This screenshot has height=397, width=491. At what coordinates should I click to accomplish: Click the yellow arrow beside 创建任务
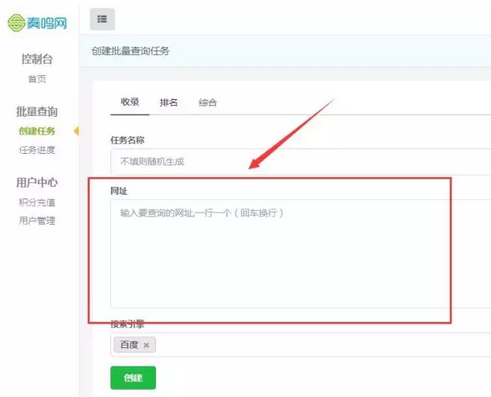point(76,131)
